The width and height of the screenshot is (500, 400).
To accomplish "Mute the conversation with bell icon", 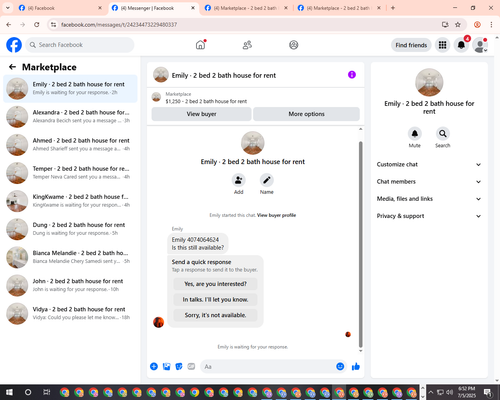I will [x=415, y=134].
